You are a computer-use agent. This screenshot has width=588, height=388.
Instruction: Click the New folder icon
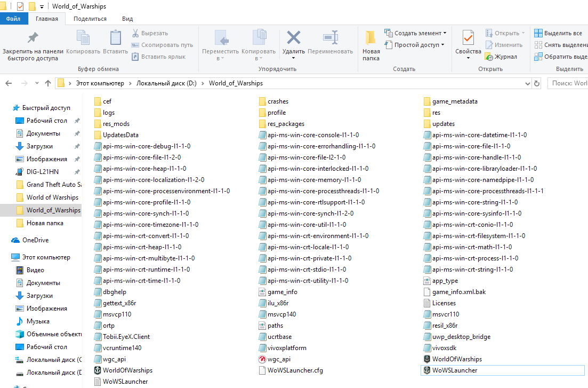(x=370, y=37)
